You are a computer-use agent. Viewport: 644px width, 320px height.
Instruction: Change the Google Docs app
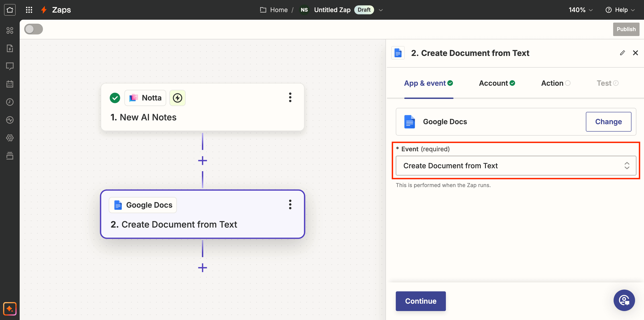coord(608,122)
